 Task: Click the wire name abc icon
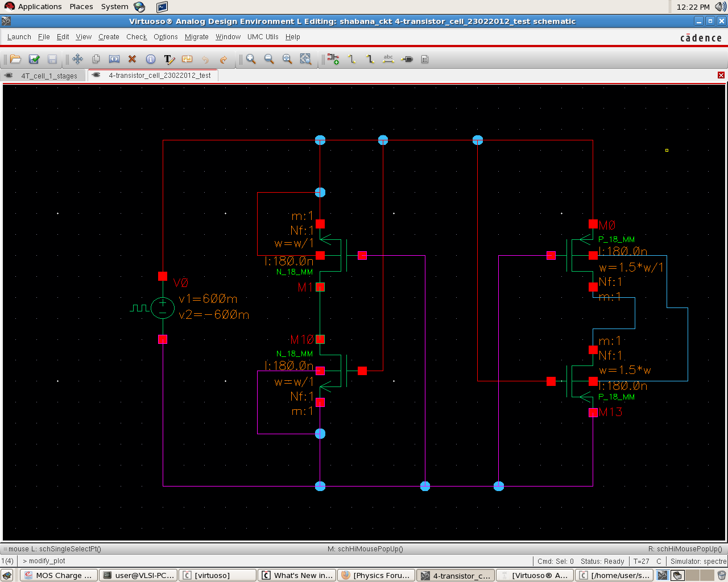388,59
